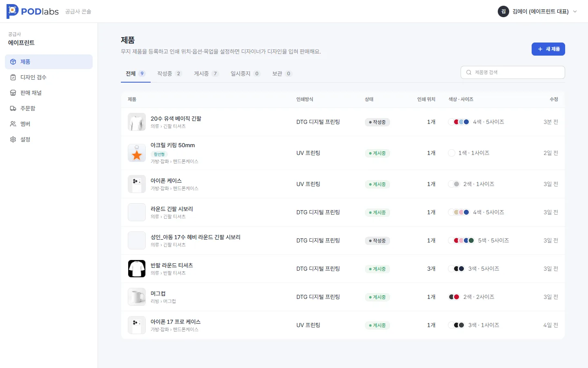Open product 성인_아동 17수 헤비 라운드 긴팔 시보리
The image size is (588, 368).
pyautogui.click(x=196, y=237)
